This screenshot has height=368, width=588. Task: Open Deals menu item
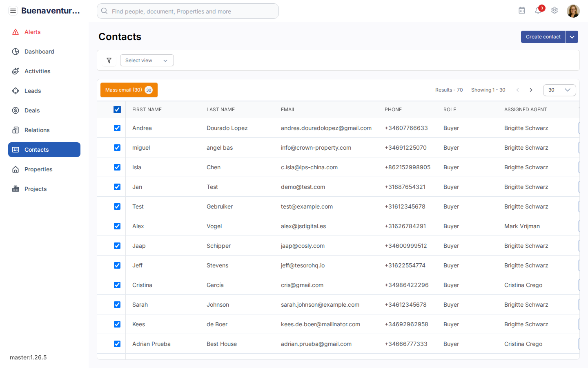pos(44,110)
